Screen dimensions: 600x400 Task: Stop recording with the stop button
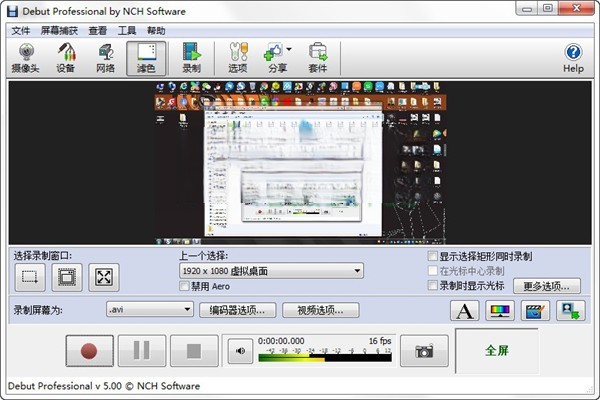coord(194,351)
